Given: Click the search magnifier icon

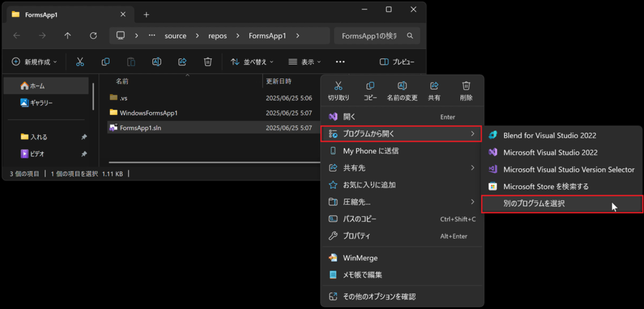Looking at the screenshot, I should [x=409, y=36].
